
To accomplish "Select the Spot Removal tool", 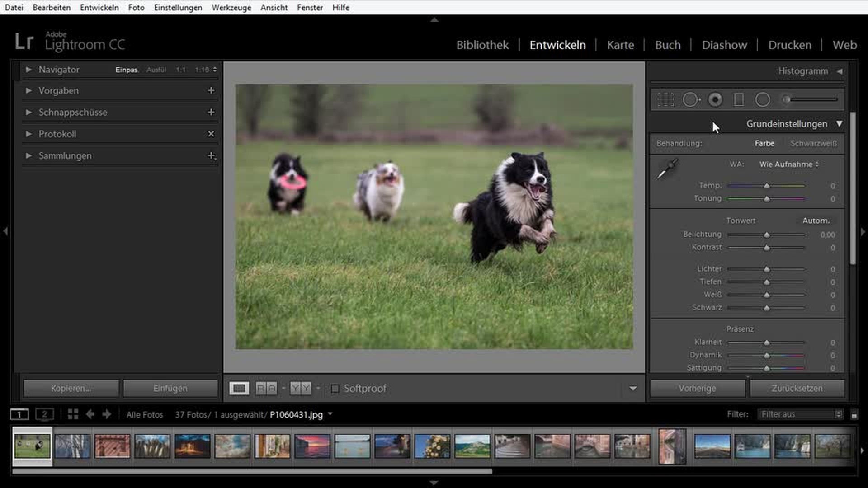I will pos(691,99).
